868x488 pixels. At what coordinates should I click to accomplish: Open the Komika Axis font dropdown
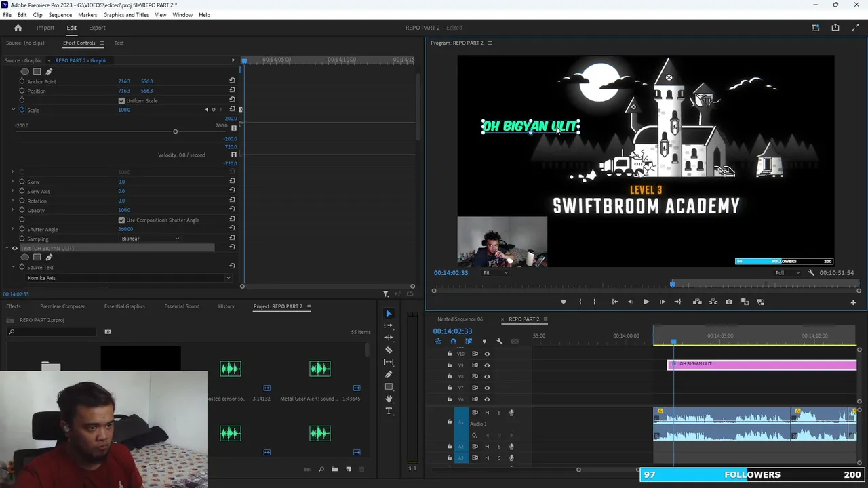point(127,278)
